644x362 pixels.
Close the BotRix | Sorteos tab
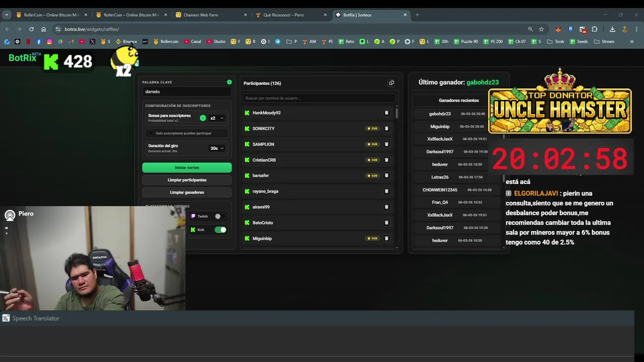[405, 15]
